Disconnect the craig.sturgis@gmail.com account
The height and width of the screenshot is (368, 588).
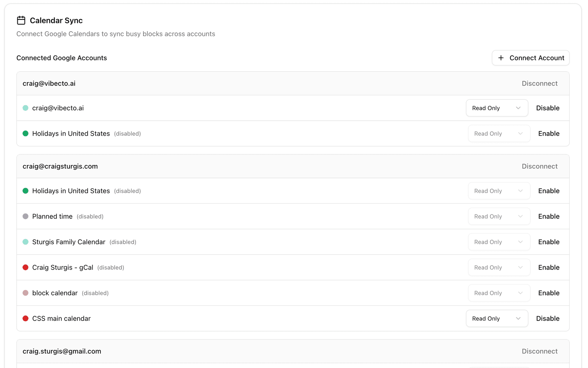(539, 351)
